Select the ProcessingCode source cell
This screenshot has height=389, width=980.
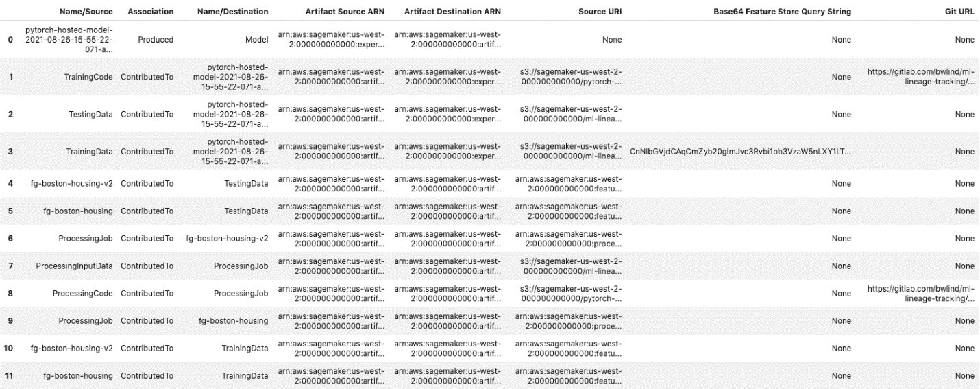pos(83,294)
